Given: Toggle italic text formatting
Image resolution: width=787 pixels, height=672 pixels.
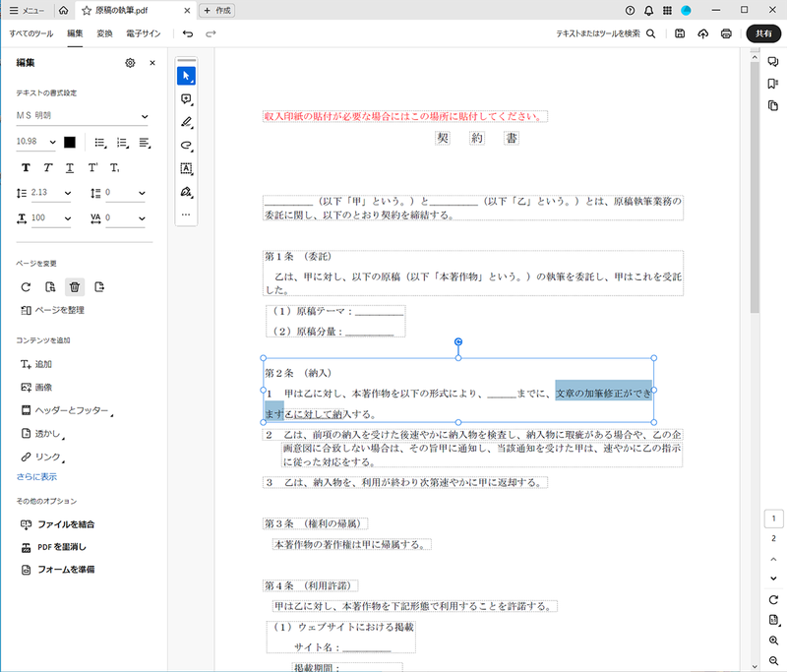Looking at the screenshot, I should click(x=47, y=167).
